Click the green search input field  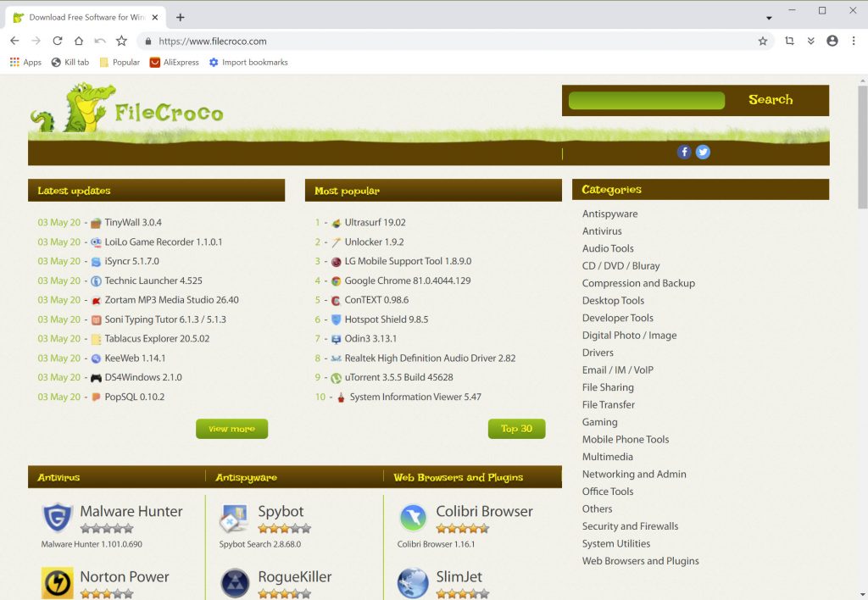point(647,100)
